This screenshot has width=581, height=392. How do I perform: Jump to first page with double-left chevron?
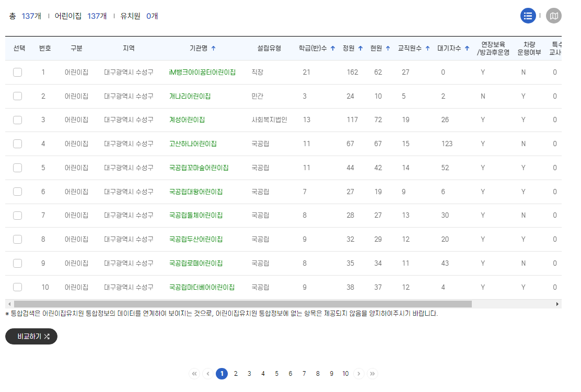[x=194, y=373]
